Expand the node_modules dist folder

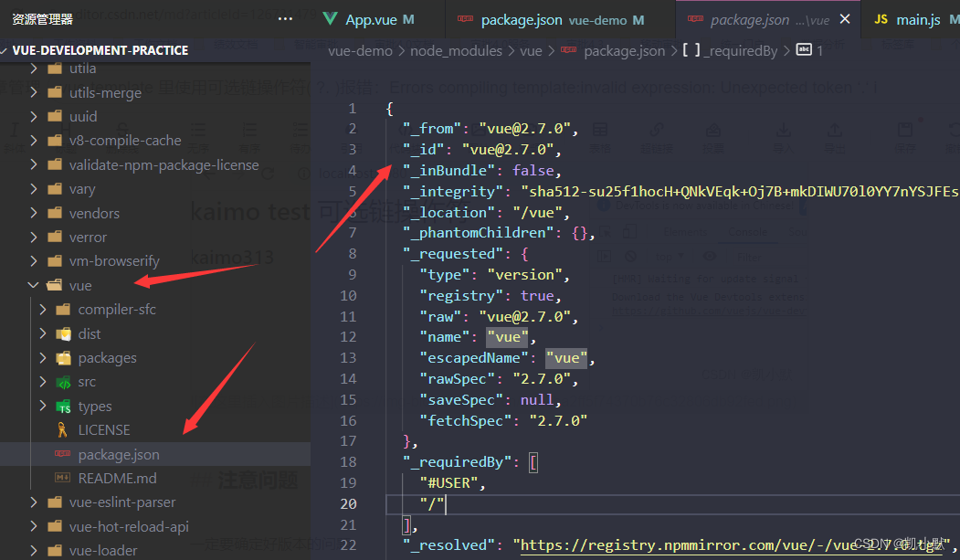42,333
